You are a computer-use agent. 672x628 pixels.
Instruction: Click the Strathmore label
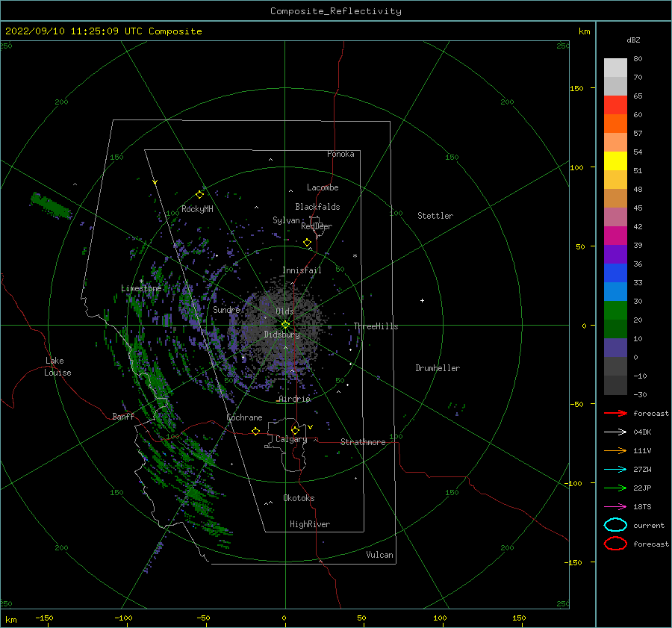coord(363,442)
